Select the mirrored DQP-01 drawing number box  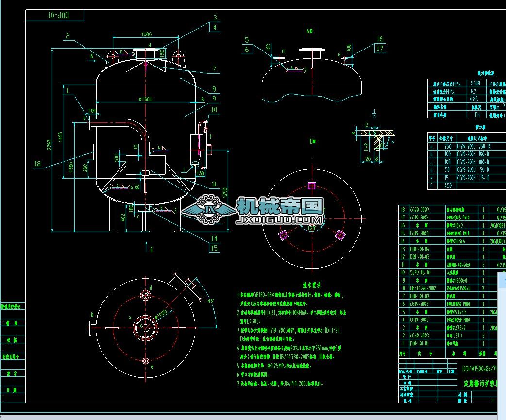pos(54,16)
